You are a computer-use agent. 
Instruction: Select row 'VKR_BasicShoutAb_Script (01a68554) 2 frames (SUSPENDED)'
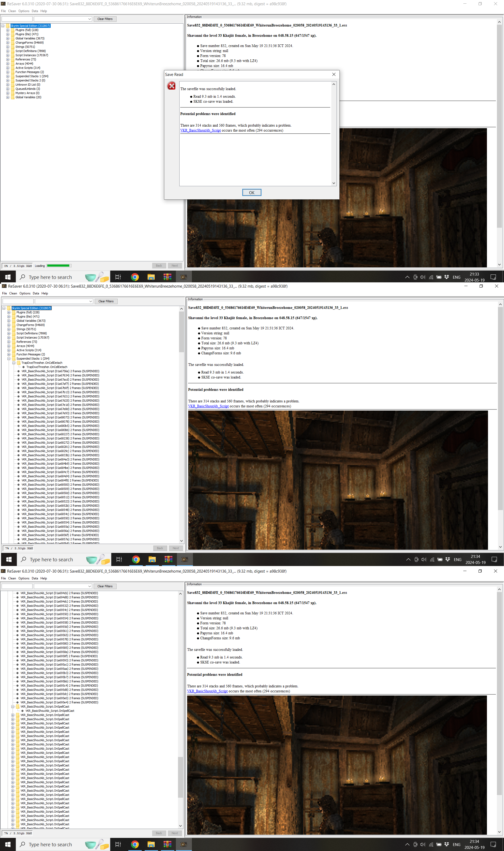click(x=60, y=522)
